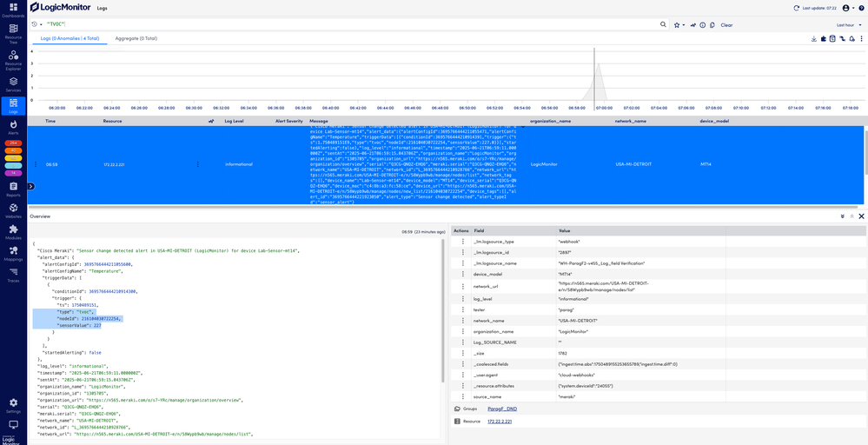
Task: Open resource actions for 172.22.2.221
Action: pos(197,164)
